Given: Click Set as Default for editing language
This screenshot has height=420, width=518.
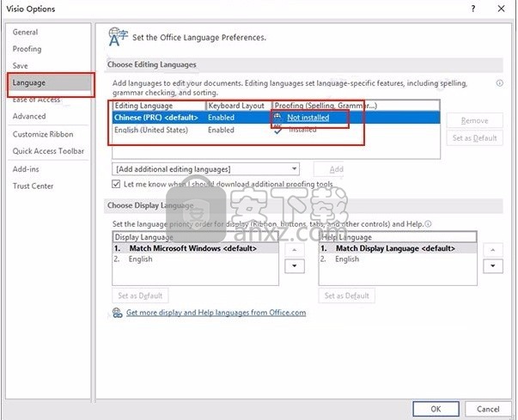Looking at the screenshot, I should click(474, 138).
